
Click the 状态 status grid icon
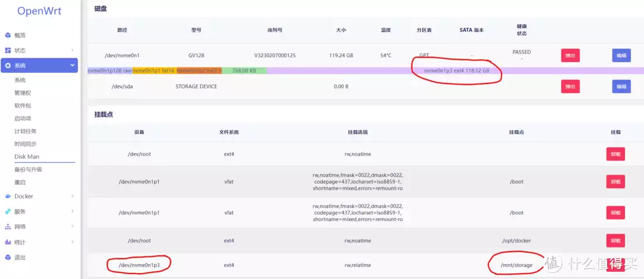8,50
